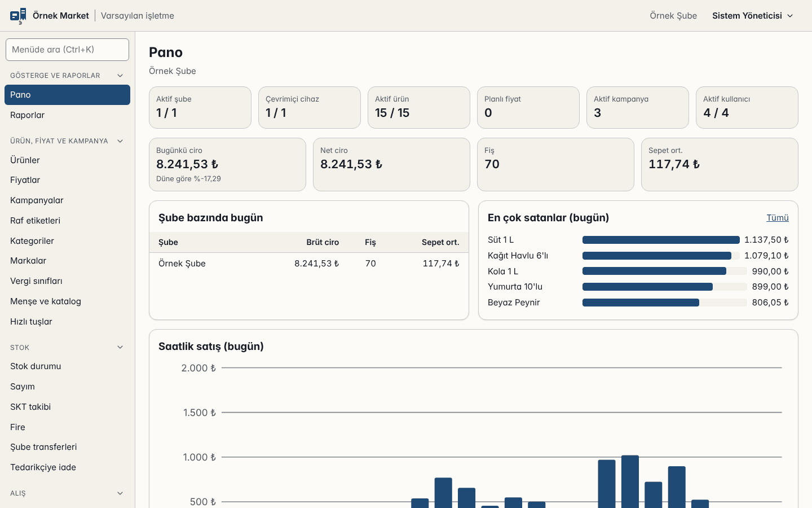Click the Brüt ciro column header
This screenshot has width=812, height=508.
[x=323, y=242]
